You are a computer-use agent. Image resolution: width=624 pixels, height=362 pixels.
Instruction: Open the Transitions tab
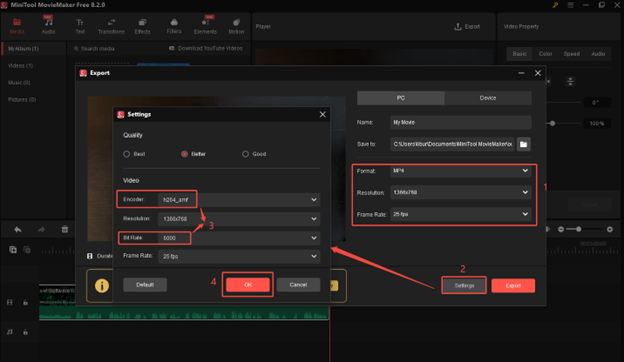point(111,26)
